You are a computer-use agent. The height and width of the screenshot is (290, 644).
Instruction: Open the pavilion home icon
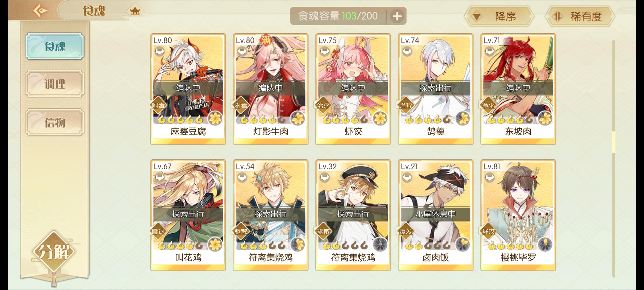(135, 11)
